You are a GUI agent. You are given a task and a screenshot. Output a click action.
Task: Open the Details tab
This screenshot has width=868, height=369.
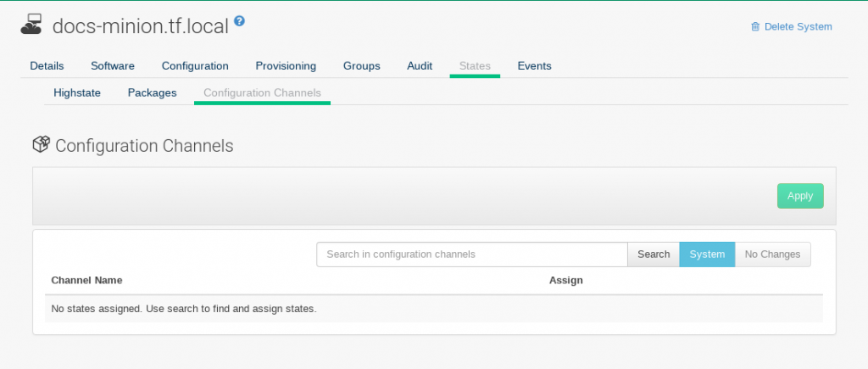click(47, 65)
